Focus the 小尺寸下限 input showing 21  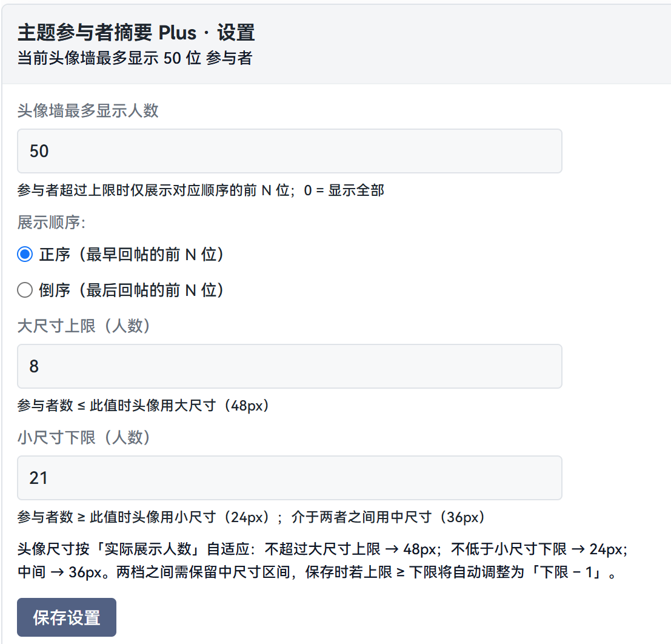pyautogui.click(x=289, y=478)
